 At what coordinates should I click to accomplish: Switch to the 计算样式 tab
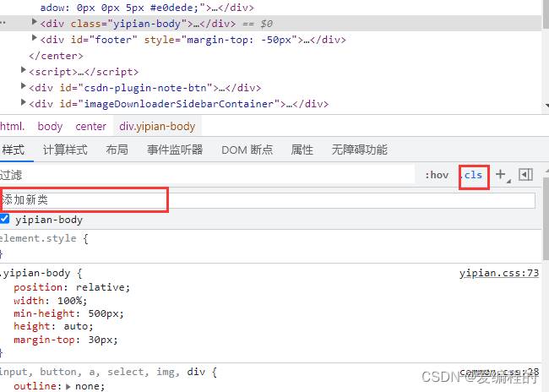pyautogui.click(x=65, y=150)
